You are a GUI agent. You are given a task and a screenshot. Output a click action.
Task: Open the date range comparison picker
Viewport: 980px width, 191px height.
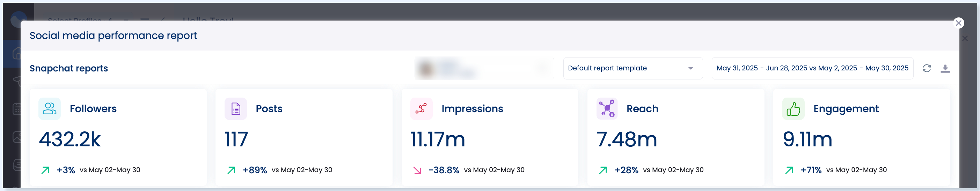[812, 68]
